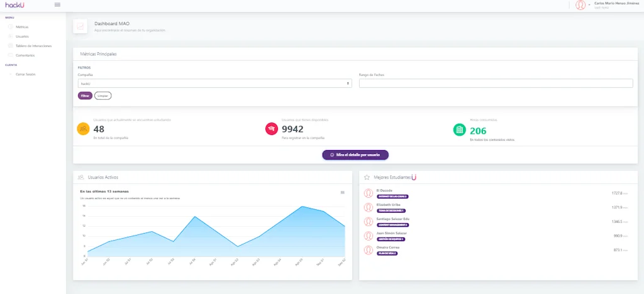
Task: Click the Limpiar button
Action: [x=103, y=95]
